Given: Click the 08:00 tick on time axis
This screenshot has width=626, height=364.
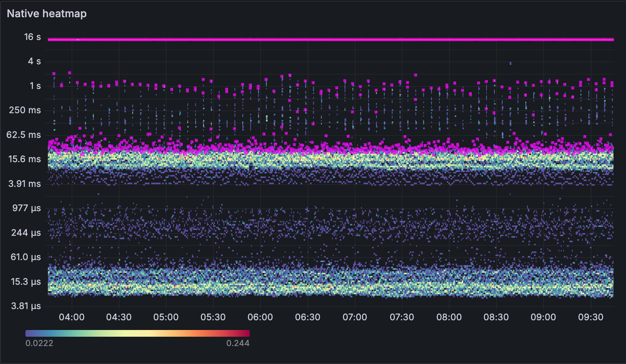Looking at the screenshot, I should [x=449, y=317].
